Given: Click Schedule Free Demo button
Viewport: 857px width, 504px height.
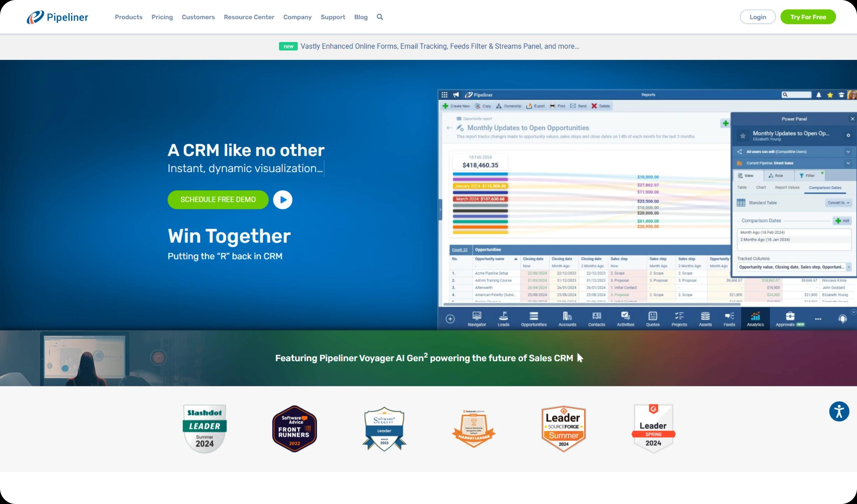Looking at the screenshot, I should point(218,199).
